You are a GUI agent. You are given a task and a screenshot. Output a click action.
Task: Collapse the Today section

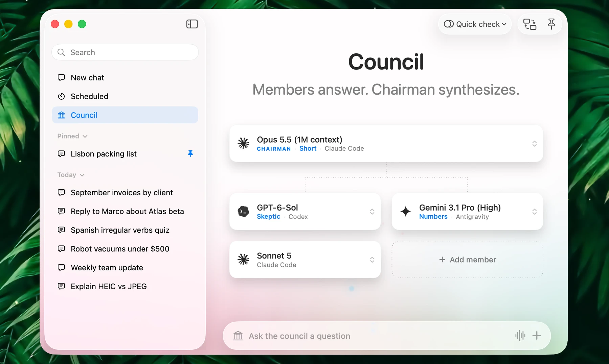pos(71,175)
